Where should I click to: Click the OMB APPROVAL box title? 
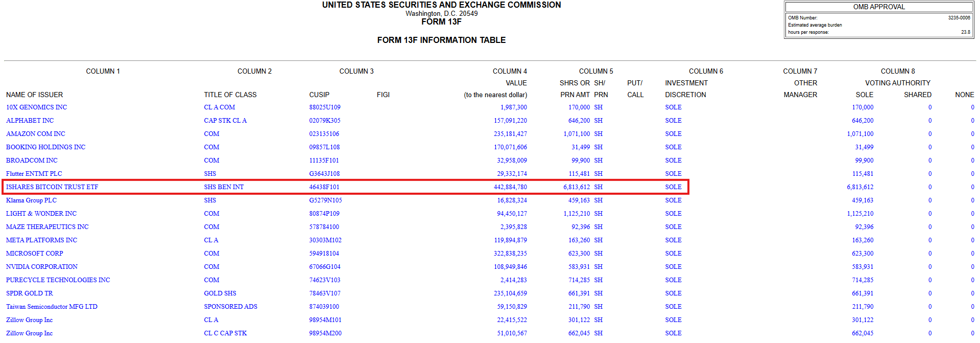coord(879,7)
